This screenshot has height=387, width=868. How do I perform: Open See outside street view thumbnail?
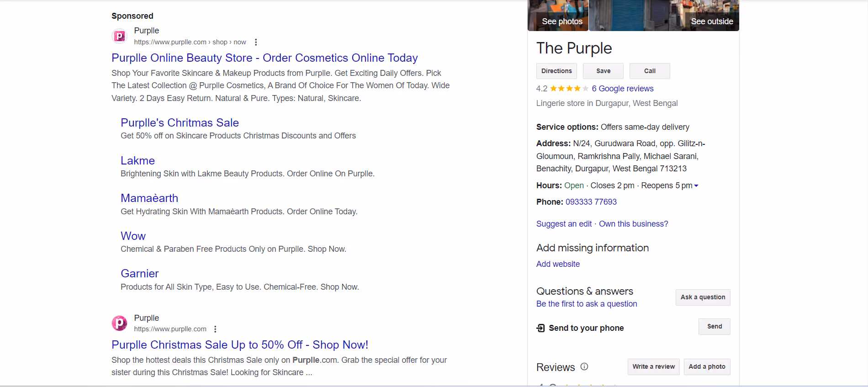tap(664, 16)
